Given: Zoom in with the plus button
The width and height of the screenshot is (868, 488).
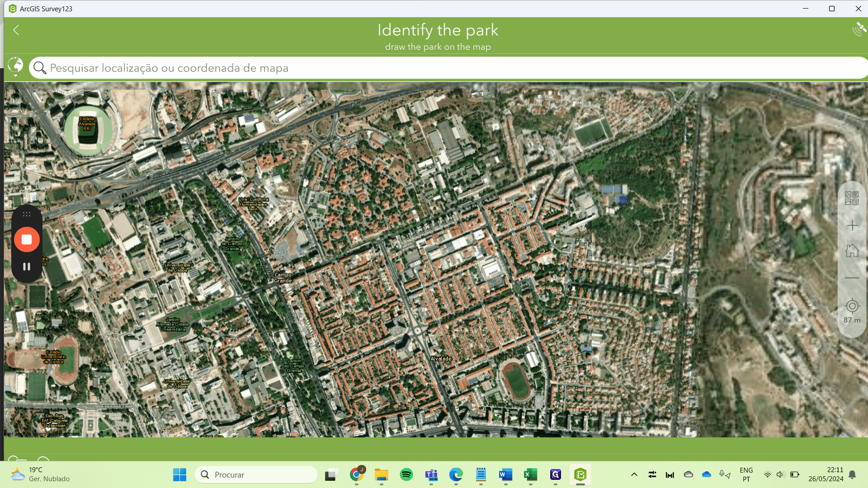Looking at the screenshot, I should coord(852,225).
